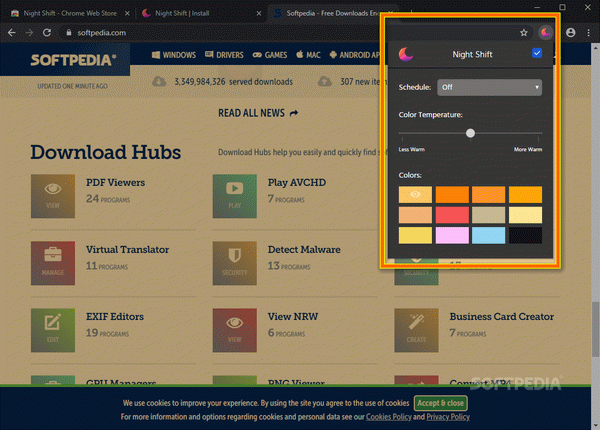Screen dimensions: 600x430
Task: Bookmark this page with the star icon
Action: pos(523,33)
